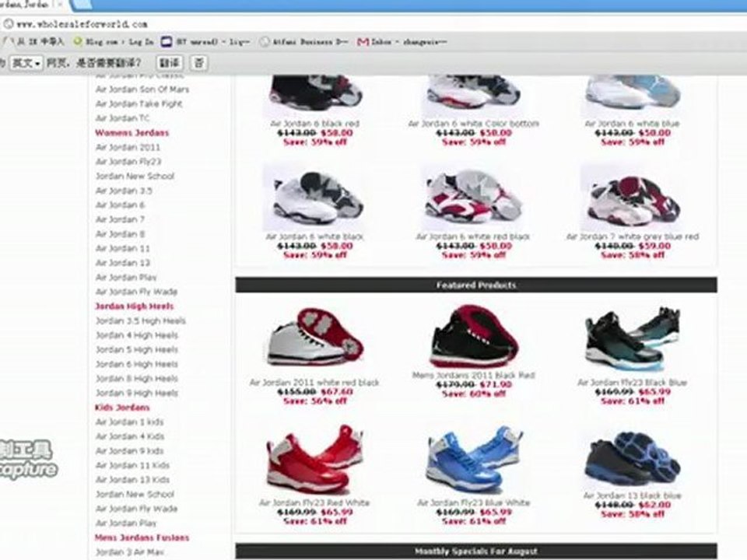This screenshot has width=747, height=560.
Task: Open Jordan 3.5 High Heels category
Action: click(x=141, y=320)
